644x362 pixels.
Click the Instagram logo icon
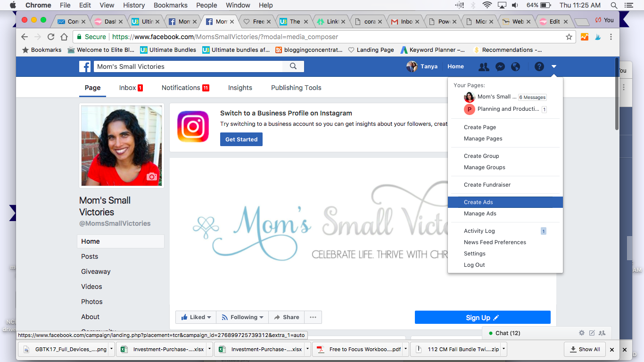click(x=193, y=126)
